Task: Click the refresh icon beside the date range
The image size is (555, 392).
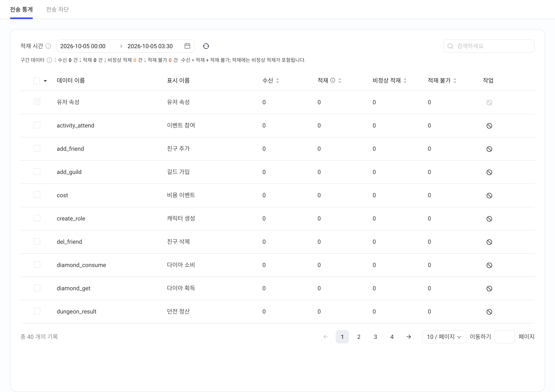Action: click(x=206, y=46)
